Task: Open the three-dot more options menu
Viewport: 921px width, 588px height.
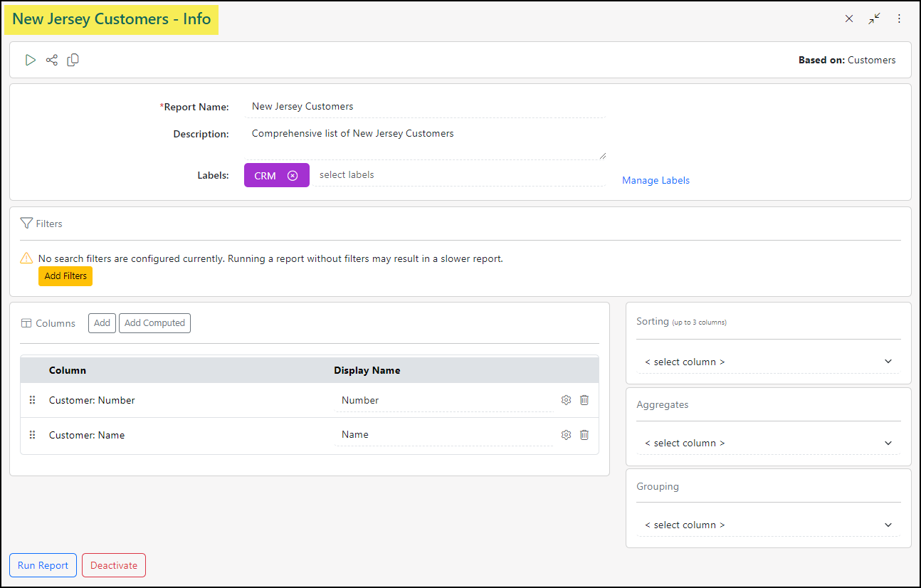Action: 899,19
